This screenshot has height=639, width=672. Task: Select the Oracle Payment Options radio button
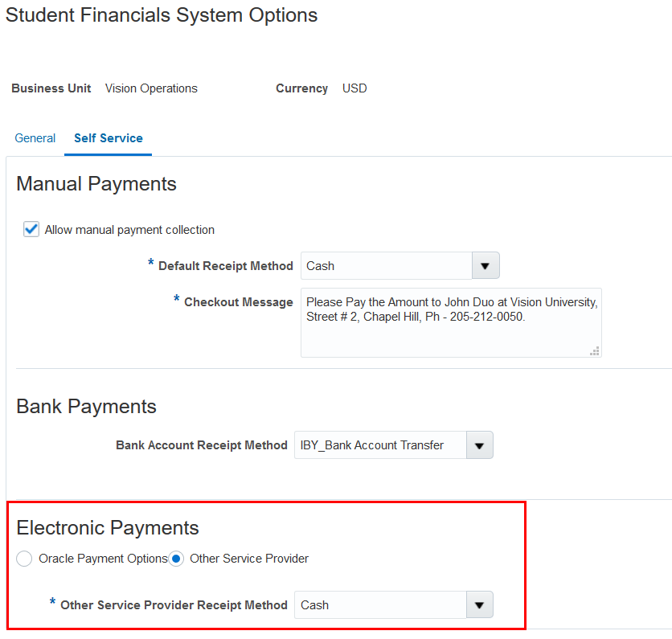(x=24, y=559)
